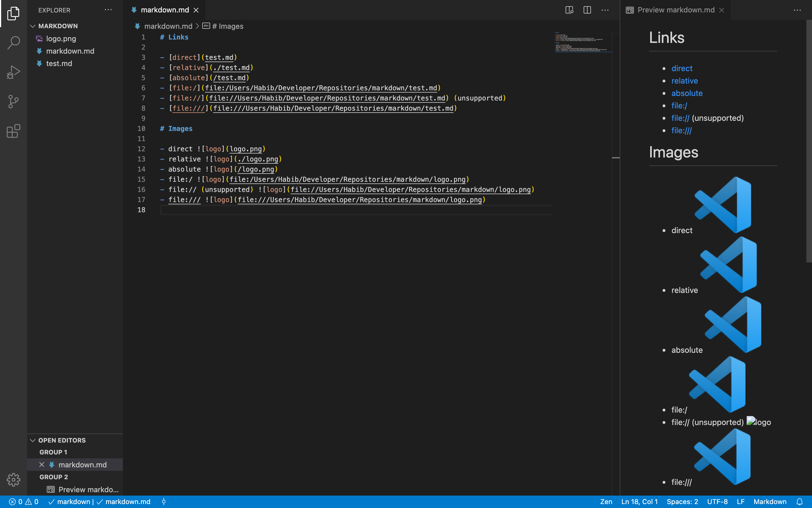
Task: Close markdown.md in Open Editors list
Action: point(42,465)
